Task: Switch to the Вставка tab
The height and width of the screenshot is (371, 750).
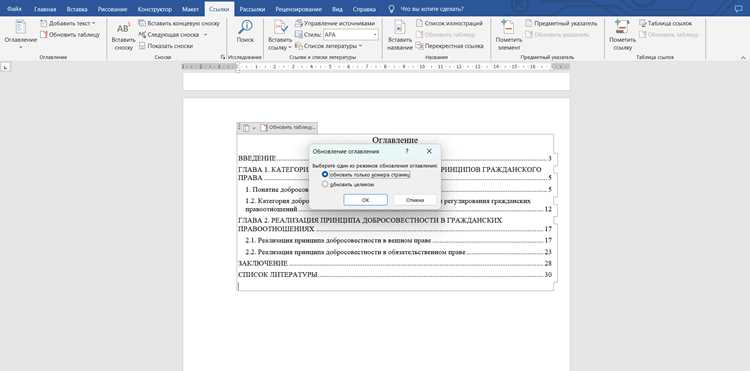Action: tap(77, 9)
